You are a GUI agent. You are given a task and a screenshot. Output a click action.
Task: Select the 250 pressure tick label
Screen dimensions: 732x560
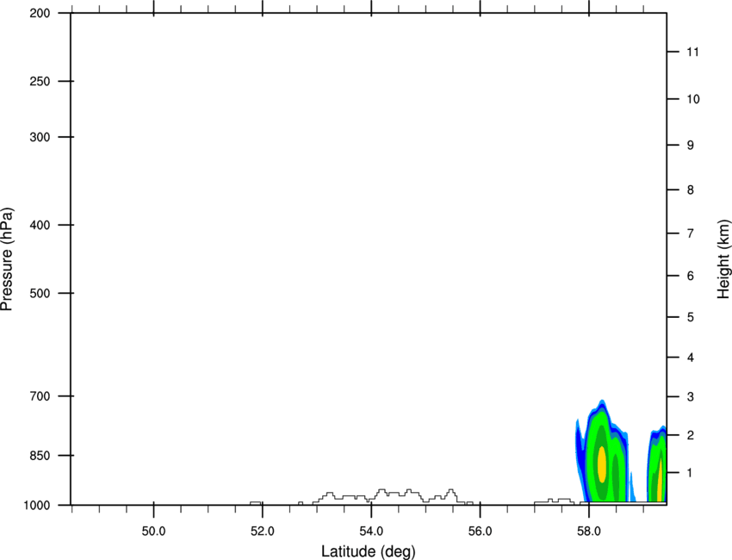40,81
